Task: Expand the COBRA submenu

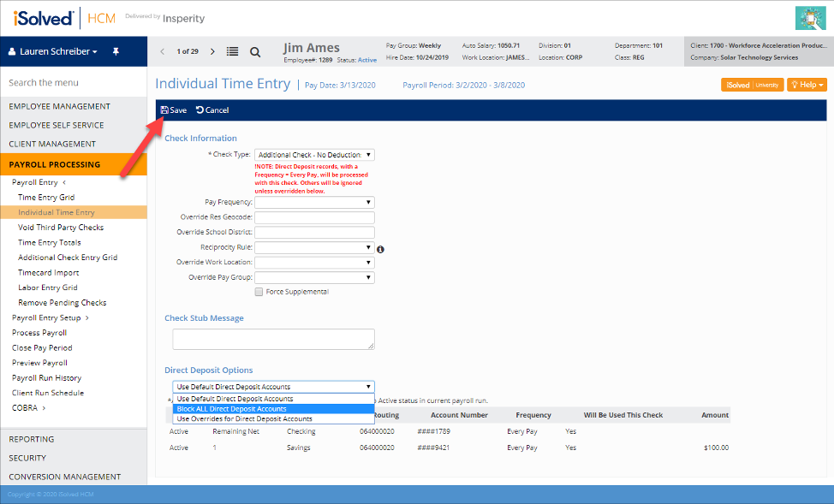Action: click(29, 408)
